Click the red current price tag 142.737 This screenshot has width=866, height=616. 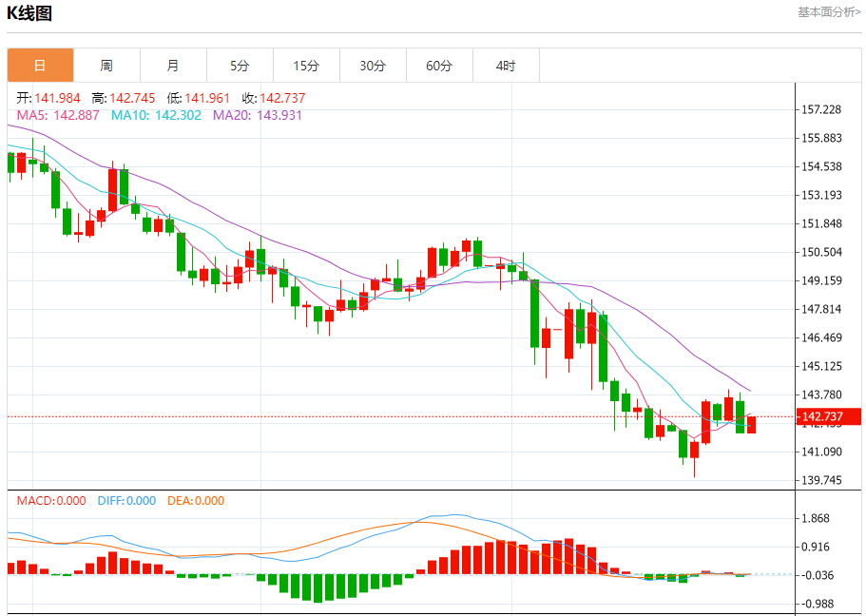click(829, 416)
